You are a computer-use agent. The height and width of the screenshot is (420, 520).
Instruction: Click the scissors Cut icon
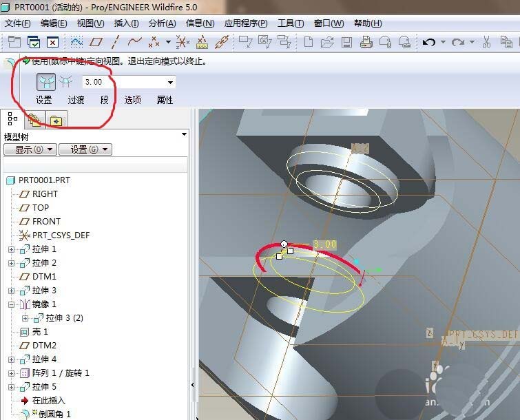pos(486,42)
